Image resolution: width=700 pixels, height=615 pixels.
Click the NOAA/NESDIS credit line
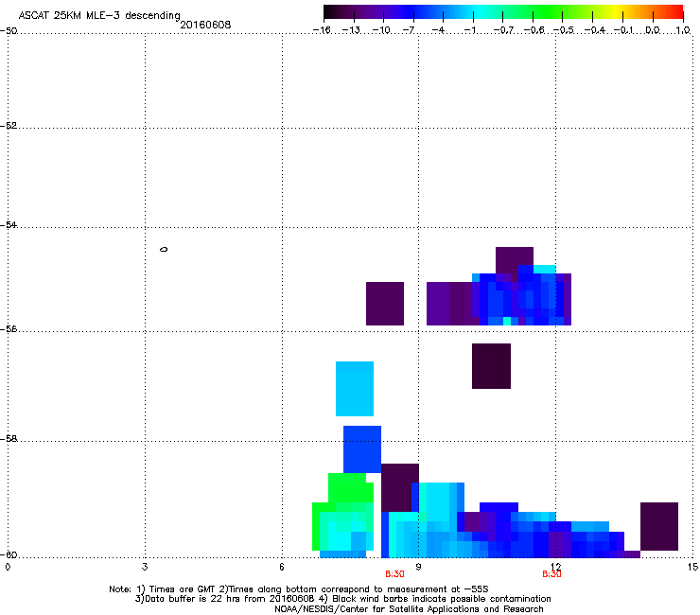coord(409,608)
